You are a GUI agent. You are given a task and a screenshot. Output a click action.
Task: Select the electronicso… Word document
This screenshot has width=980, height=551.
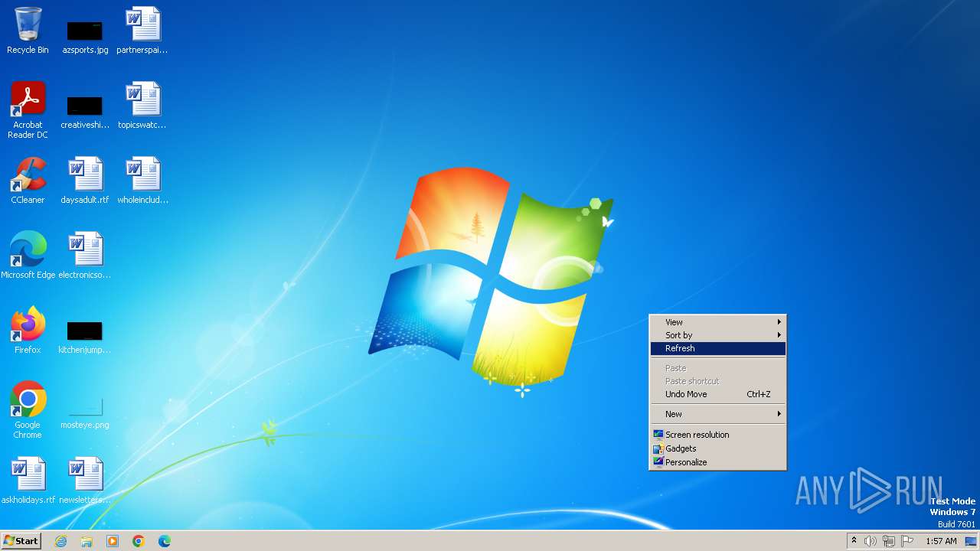[x=85, y=256]
